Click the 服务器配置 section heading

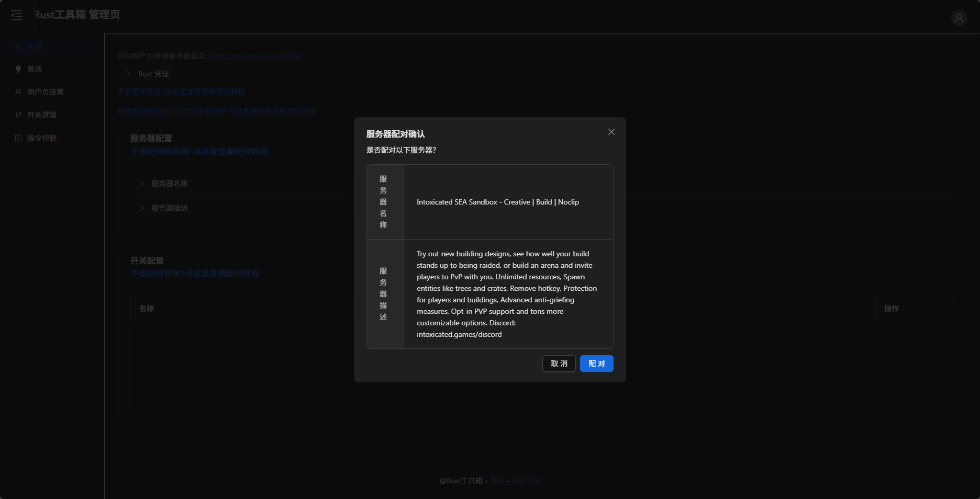(151, 138)
